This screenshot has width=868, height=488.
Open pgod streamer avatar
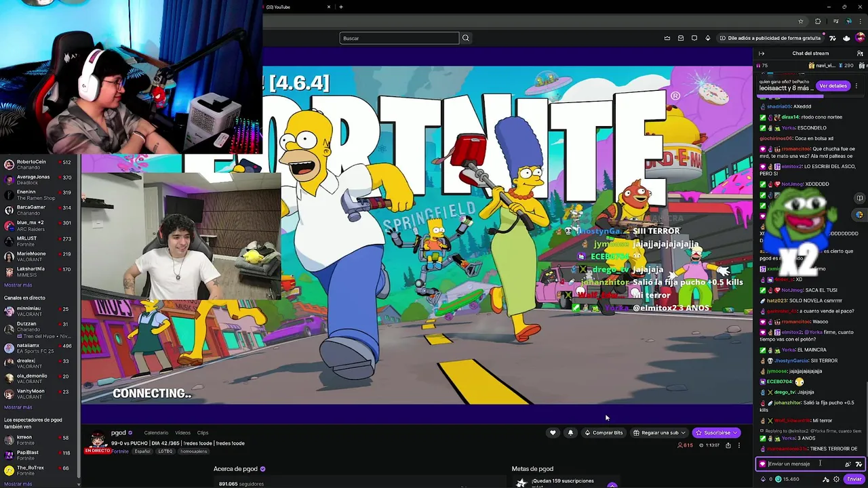[98, 439]
